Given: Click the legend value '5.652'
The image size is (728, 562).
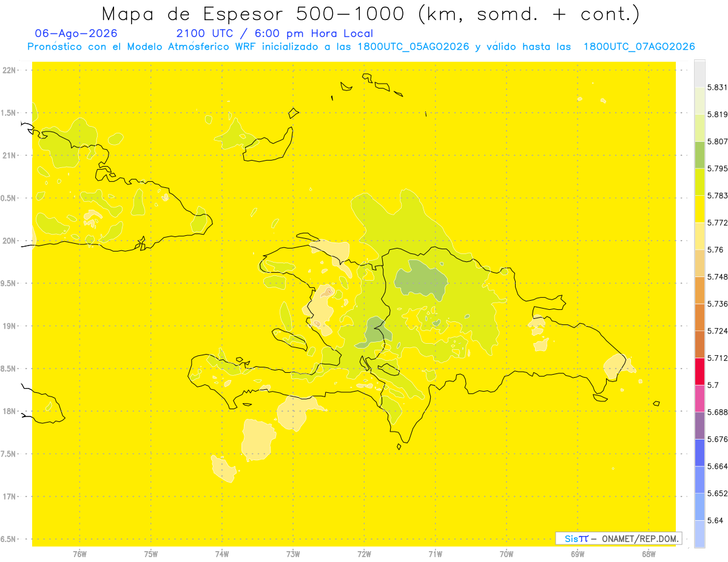Looking at the screenshot, I should pos(718,494).
